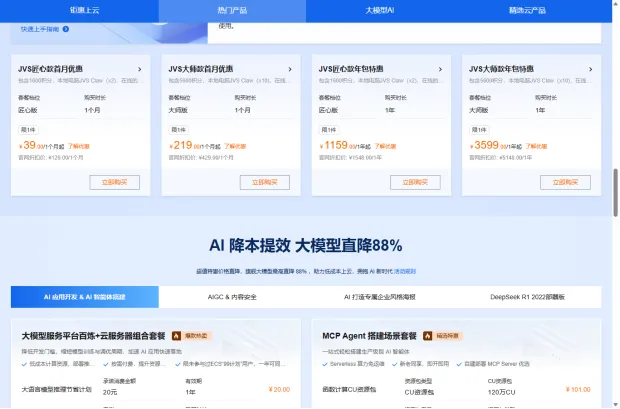Click the 20元 value in first package
This screenshot has height=409, width=620.
pos(110,392)
